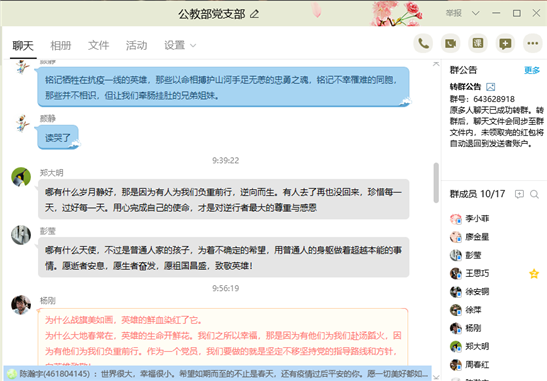Click 杨刚's red text message
This screenshot has width=547, height=381.
pos(223,337)
